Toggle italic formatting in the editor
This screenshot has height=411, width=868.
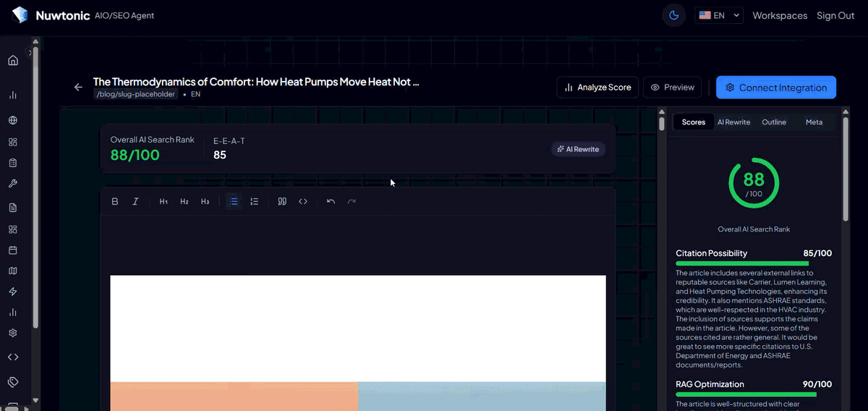(x=135, y=201)
